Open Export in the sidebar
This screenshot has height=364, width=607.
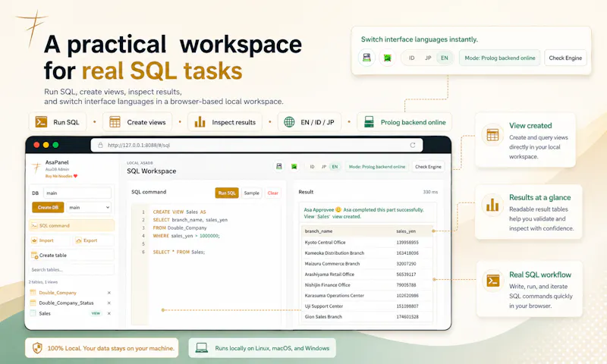93,240
